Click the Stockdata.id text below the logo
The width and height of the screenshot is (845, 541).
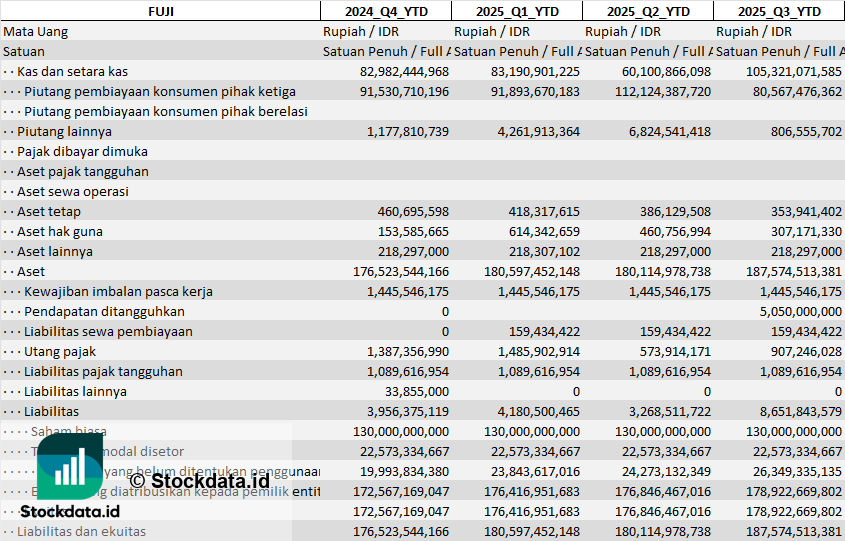70,511
